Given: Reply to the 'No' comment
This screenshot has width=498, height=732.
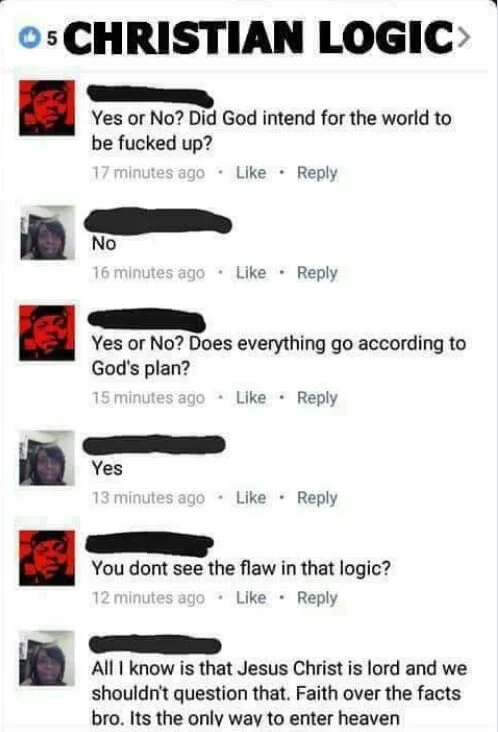Looking at the screenshot, I should [317, 273].
